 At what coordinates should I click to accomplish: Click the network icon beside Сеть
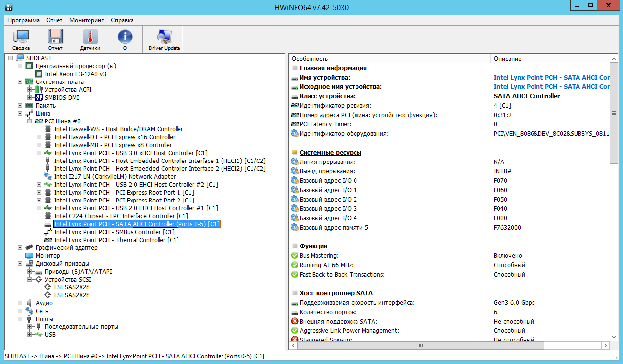click(x=29, y=311)
